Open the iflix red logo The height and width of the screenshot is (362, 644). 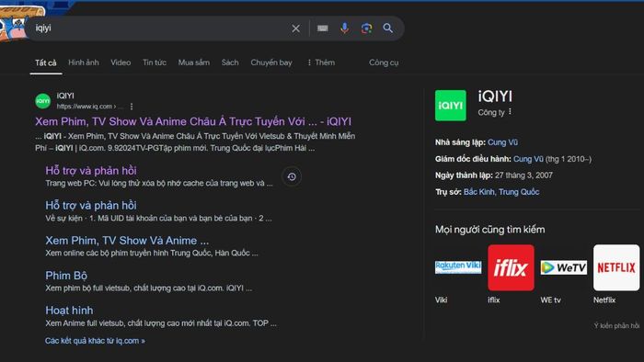[511, 267]
